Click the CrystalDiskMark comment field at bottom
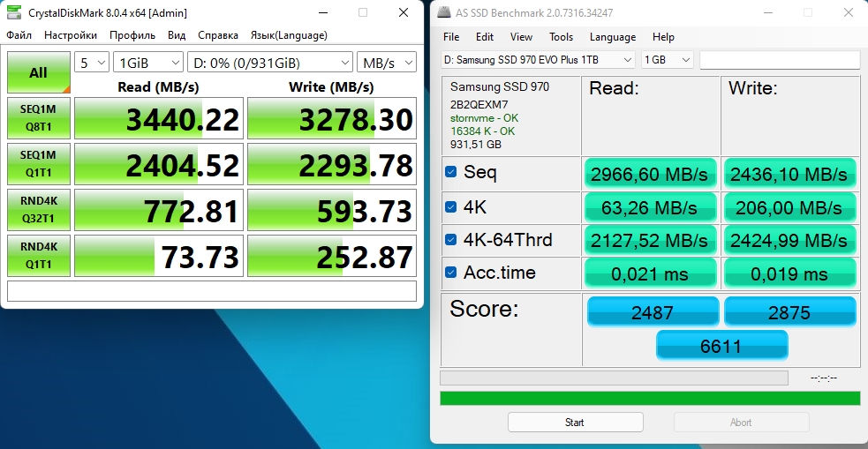Screen dimensions: 868x449 click(212, 291)
